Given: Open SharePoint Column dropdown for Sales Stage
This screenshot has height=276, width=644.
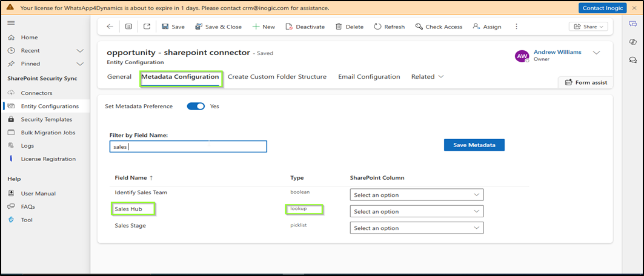Looking at the screenshot, I should [416, 228].
